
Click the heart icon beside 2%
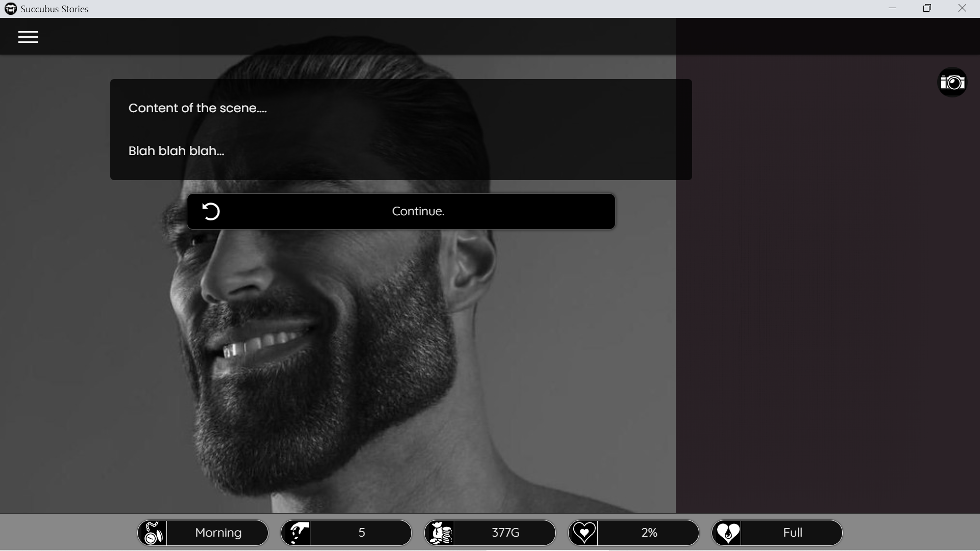[583, 533]
